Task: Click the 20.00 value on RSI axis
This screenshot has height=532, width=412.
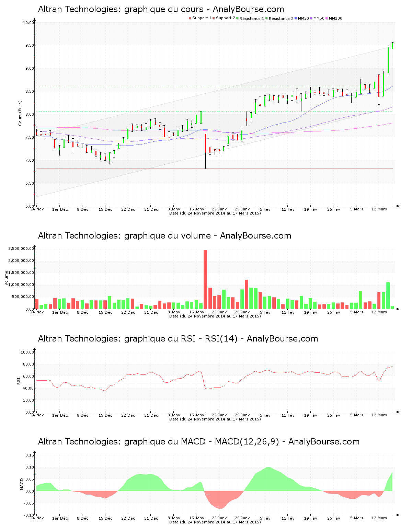Action: click(28, 400)
